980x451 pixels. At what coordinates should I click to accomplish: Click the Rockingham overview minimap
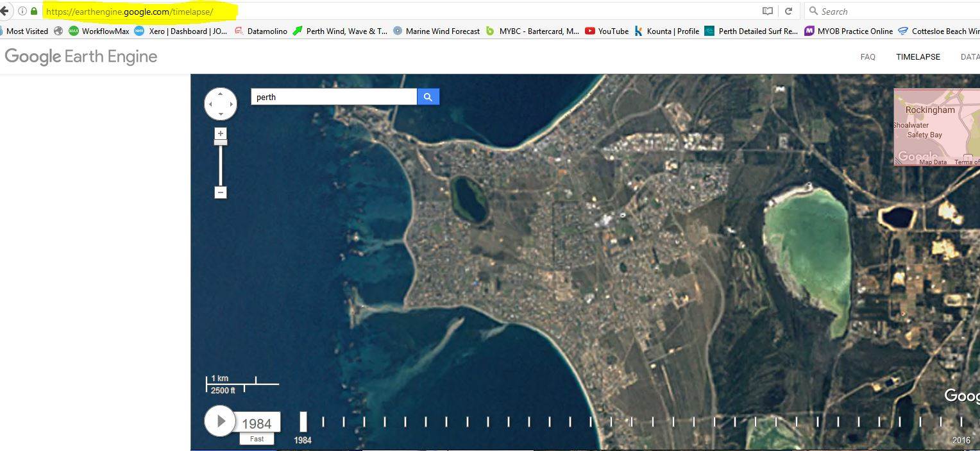coord(936,127)
